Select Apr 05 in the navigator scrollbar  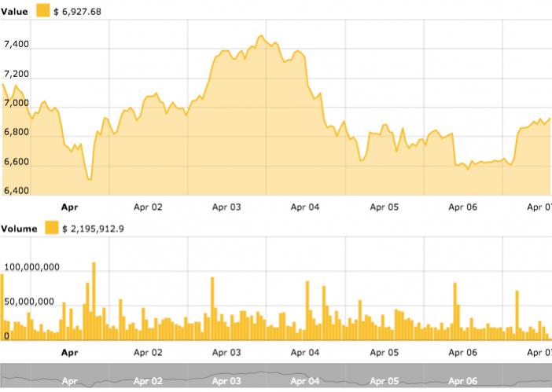click(x=384, y=381)
